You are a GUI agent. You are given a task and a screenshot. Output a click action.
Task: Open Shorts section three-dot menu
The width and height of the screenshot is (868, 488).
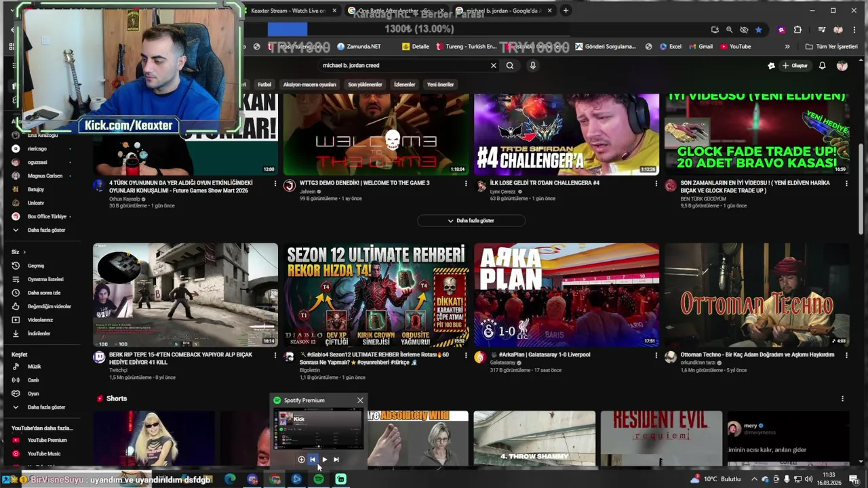pos(842,399)
